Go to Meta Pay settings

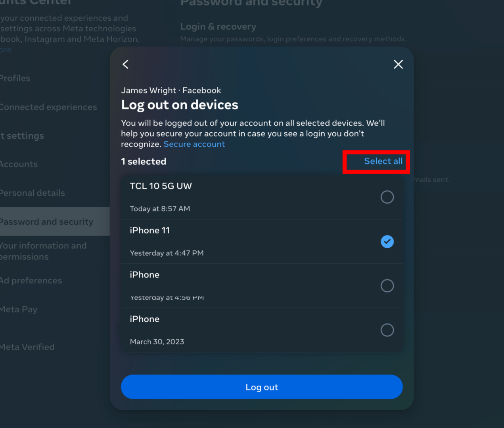[x=19, y=309]
